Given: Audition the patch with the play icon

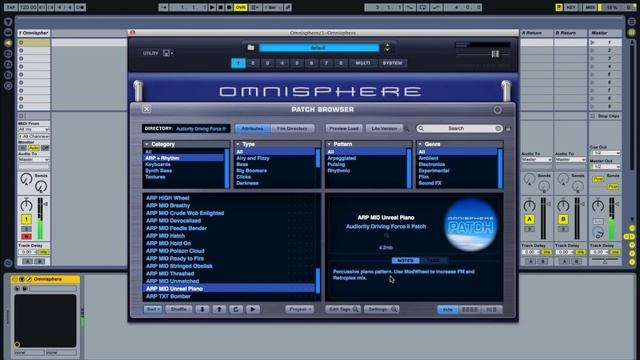Looking at the screenshot, I should click(x=253, y=309).
